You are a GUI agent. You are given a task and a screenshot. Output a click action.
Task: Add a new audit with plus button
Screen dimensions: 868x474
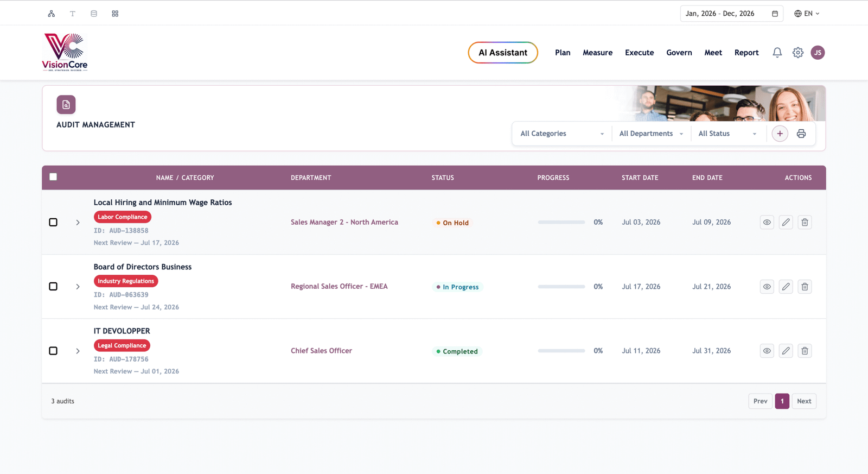[x=780, y=134]
